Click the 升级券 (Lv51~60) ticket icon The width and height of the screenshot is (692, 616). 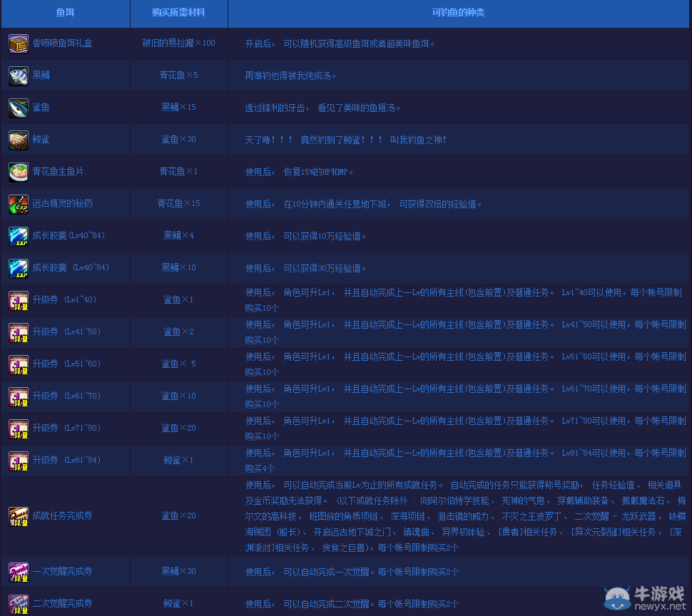tap(19, 364)
